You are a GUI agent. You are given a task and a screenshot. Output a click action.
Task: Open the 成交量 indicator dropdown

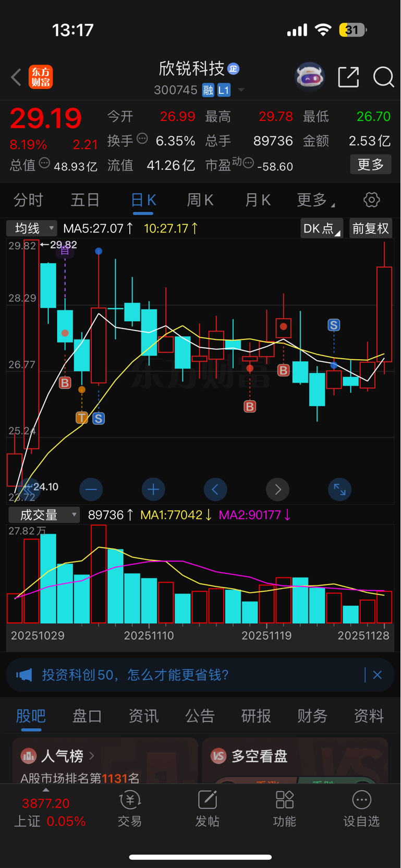[44, 515]
